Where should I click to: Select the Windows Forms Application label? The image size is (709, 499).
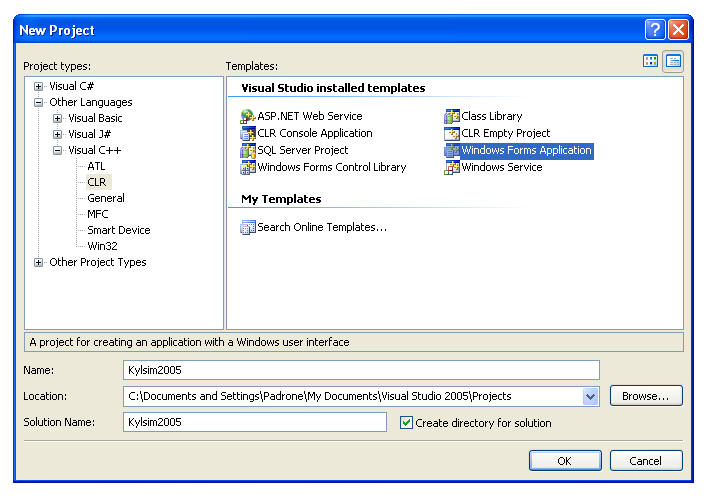pos(526,151)
